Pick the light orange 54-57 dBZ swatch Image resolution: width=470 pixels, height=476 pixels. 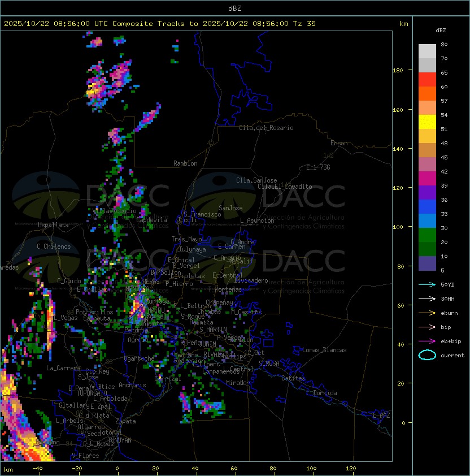(427, 107)
